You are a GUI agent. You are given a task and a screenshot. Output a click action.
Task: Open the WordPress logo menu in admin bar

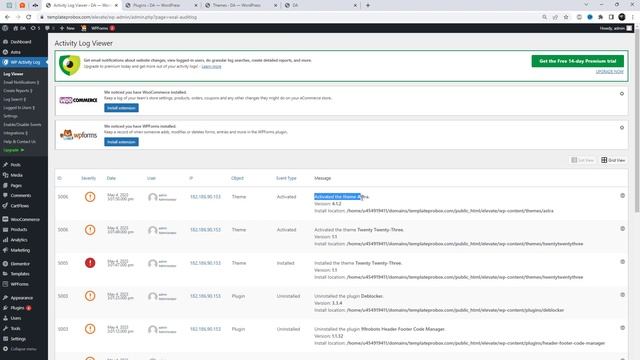coord(5,28)
